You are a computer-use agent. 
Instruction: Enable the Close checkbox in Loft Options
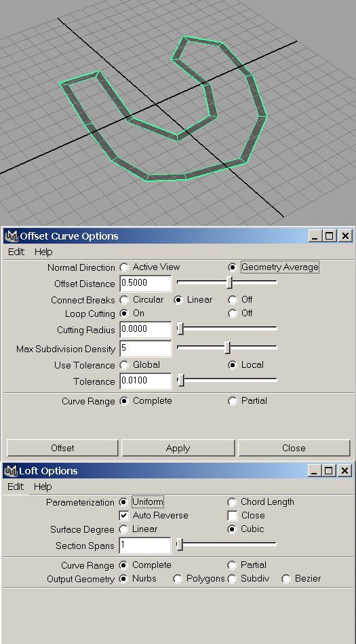coord(233,516)
